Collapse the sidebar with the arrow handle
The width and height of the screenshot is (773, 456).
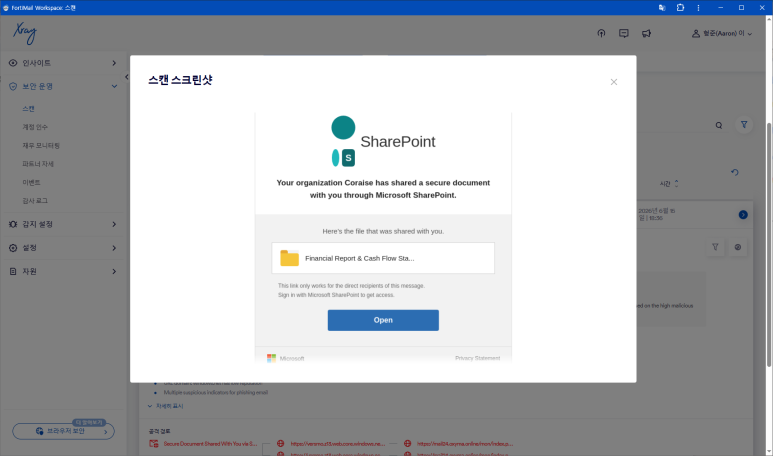click(127, 77)
